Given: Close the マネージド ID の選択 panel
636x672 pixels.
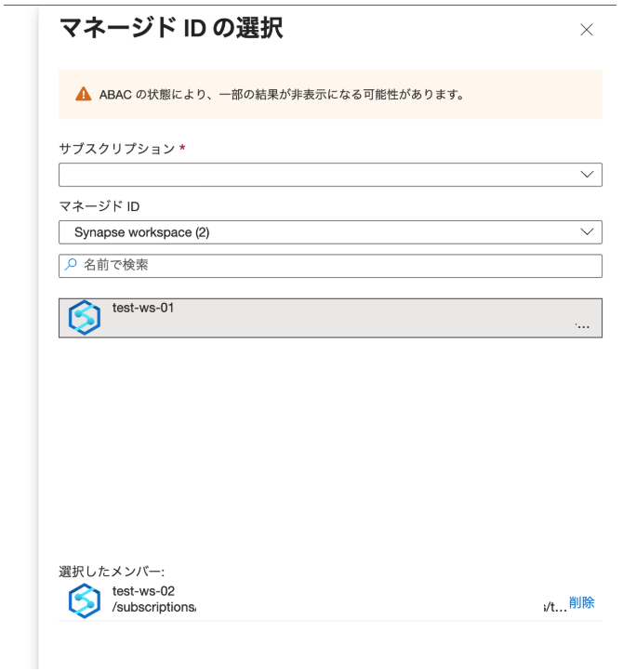Looking at the screenshot, I should (586, 30).
